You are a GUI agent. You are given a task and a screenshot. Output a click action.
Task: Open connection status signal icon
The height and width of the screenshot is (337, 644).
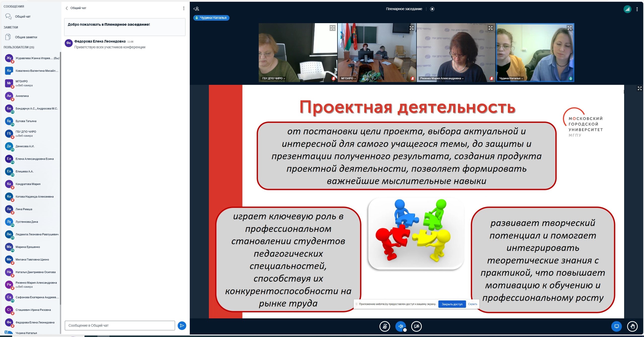(627, 9)
